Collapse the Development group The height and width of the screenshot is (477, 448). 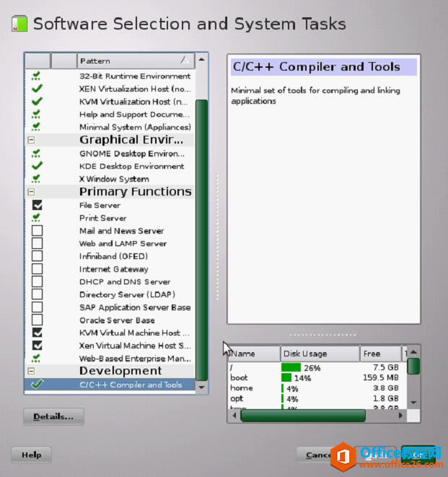tap(31, 371)
